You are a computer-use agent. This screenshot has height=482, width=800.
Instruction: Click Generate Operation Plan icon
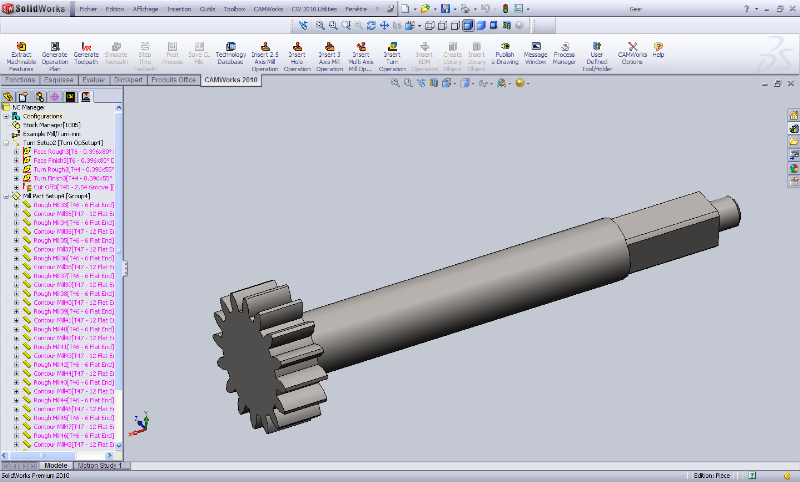click(54, 46)
